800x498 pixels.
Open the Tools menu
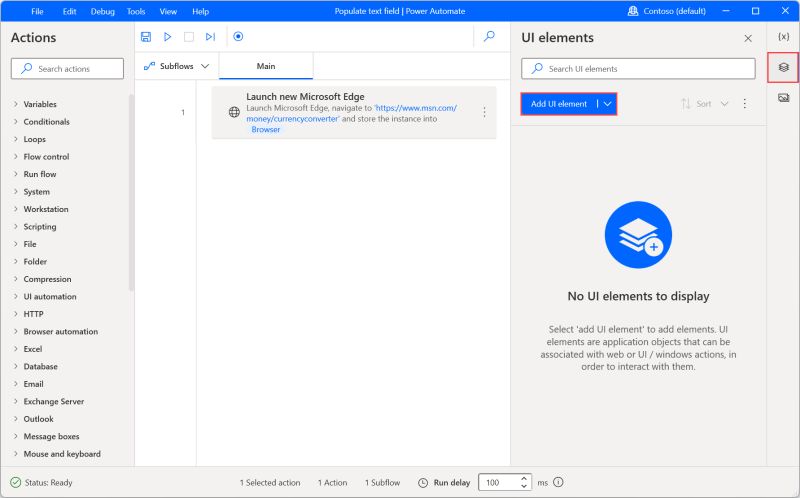tap(136, 11)
